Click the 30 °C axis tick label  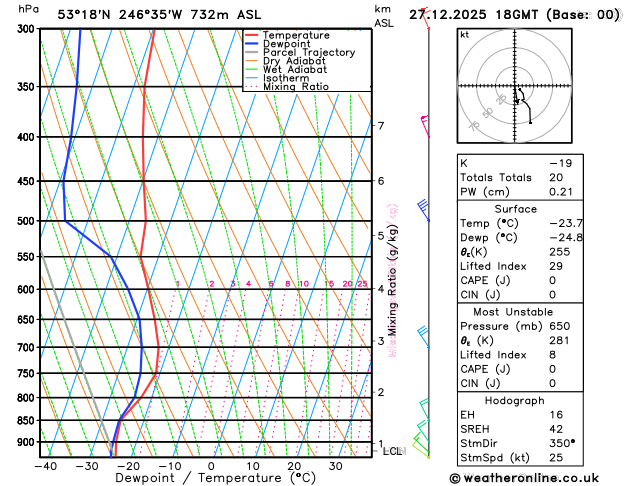point(335,466)
